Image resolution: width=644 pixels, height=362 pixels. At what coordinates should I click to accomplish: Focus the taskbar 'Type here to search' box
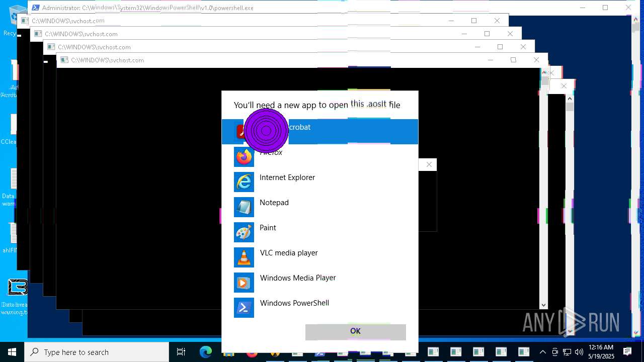point(97,352)
